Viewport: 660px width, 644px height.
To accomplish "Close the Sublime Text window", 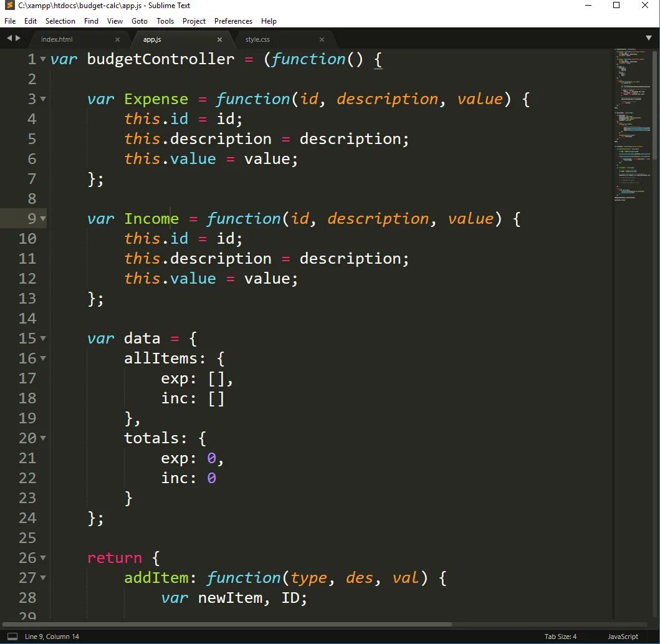I will click(644, 6).
